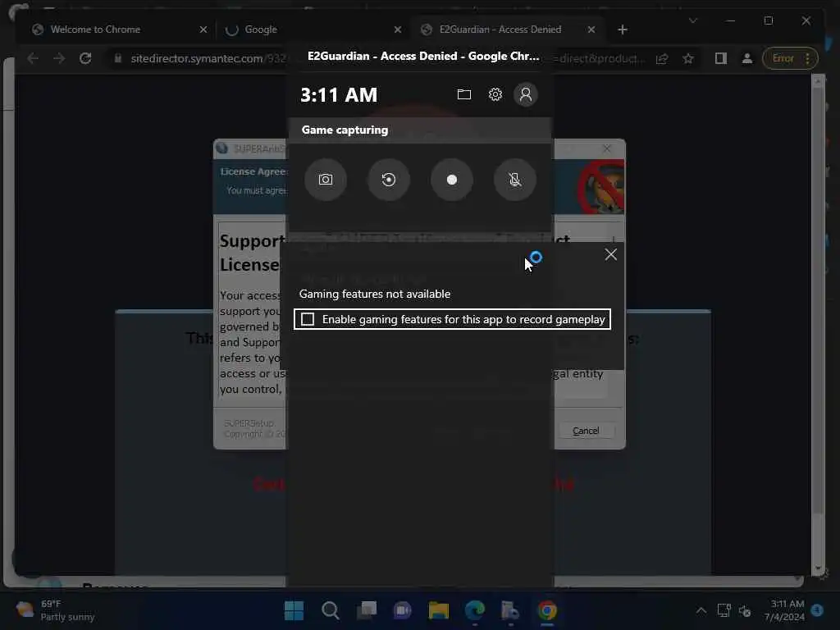Viewport: 840px width, 630px height.
Task: Open the Chat app on taskbar
Action: pyautogui.click(x=402, y=610)
